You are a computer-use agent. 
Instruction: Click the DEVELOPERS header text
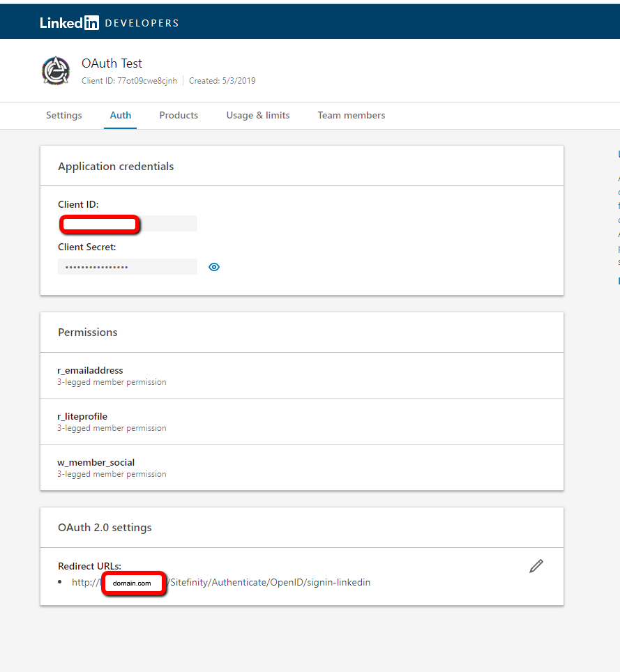point(142,23)
